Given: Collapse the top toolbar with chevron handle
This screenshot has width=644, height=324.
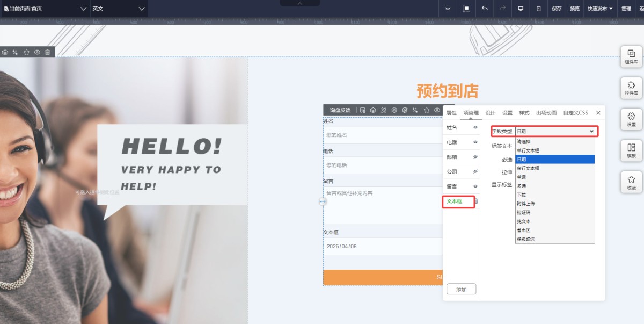Looking at the screenshot, I should 299,3.
